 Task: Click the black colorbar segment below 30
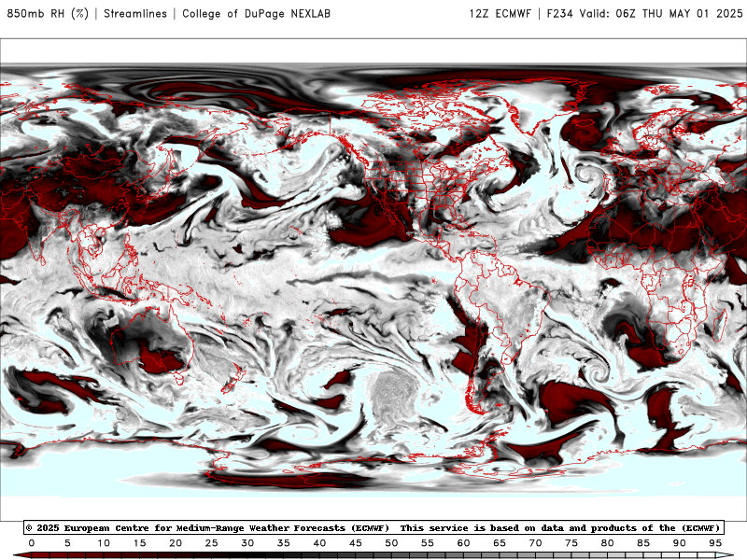point(247,555)
